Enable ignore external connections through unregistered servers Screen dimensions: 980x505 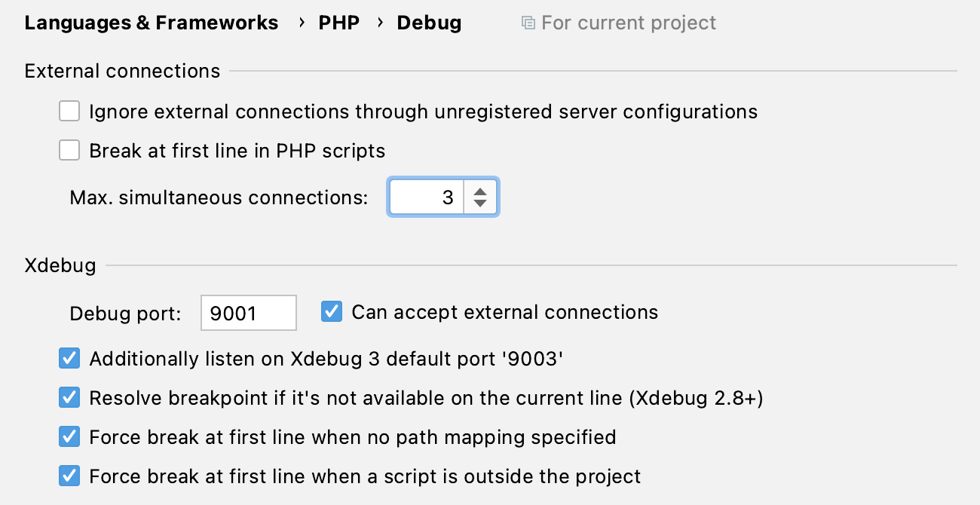click(x=69, y=110)
